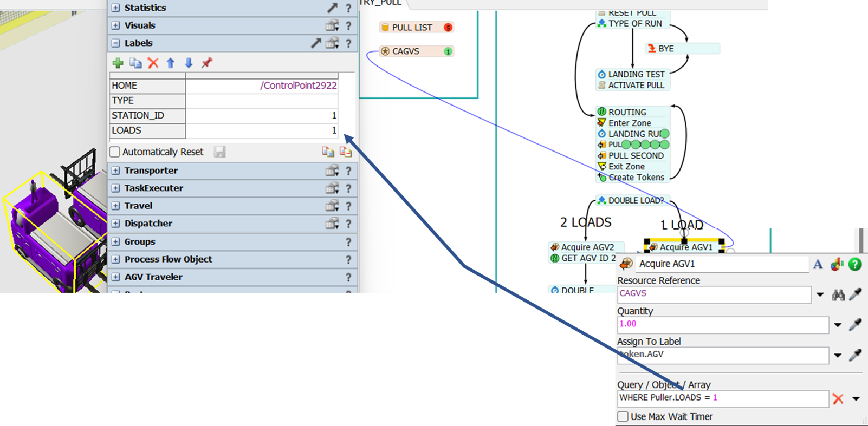This screenshot has height=426, width=868.
Task: Move the selected label down
Action: point(189,63)
